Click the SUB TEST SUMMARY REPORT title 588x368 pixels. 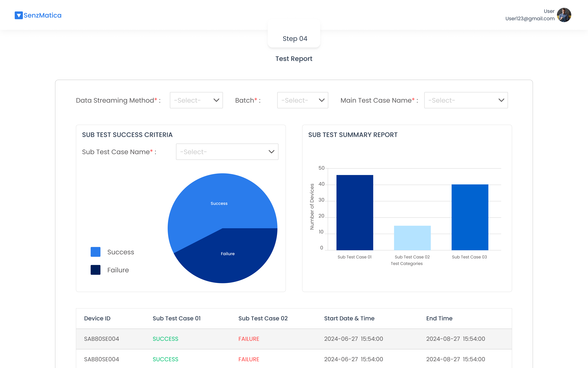tap(353, 135)
